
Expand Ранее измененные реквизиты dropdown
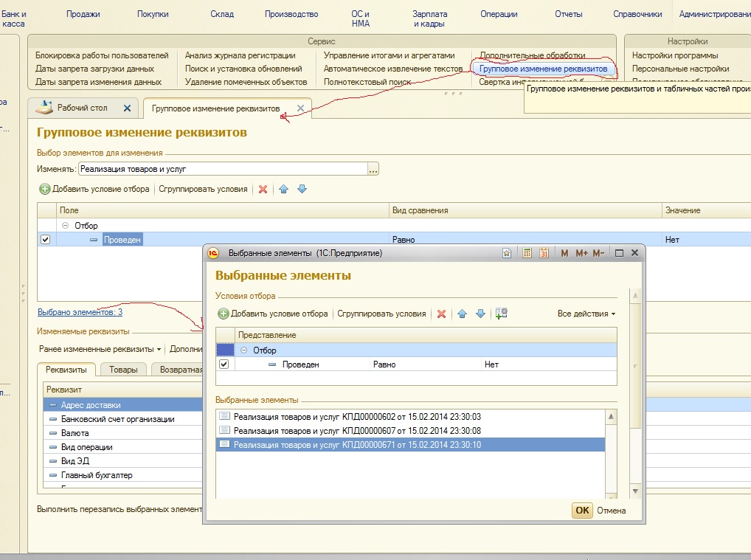[x=100, y=349]
